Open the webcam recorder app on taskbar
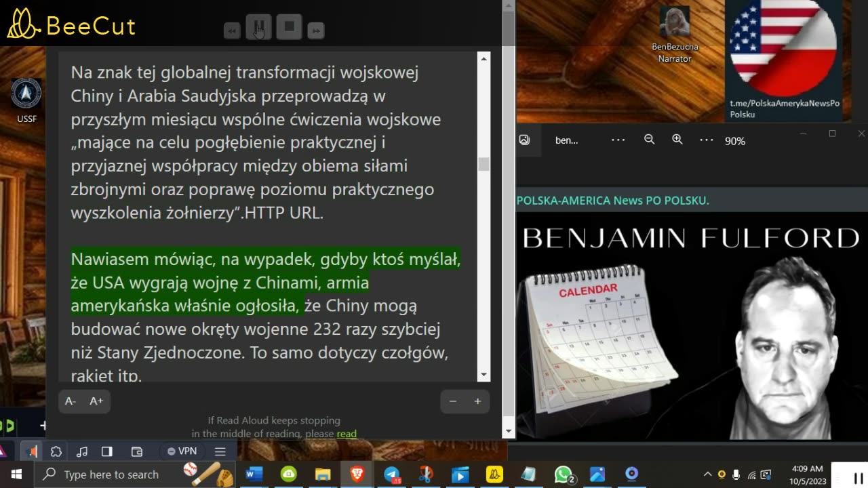Screen dimensions: 868x488 (631, 474)
